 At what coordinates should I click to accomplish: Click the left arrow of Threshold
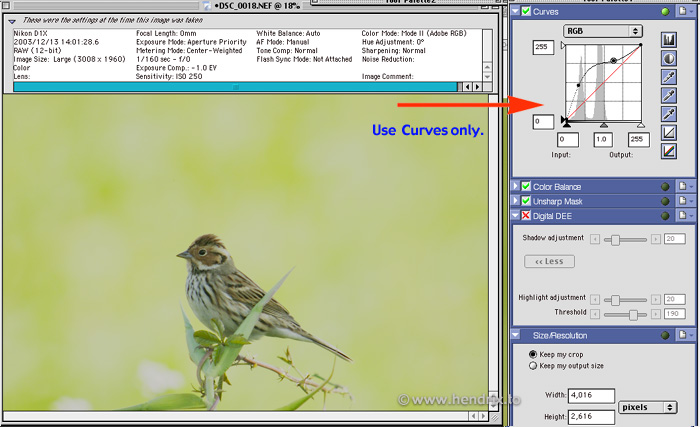[x=595, y=314]
